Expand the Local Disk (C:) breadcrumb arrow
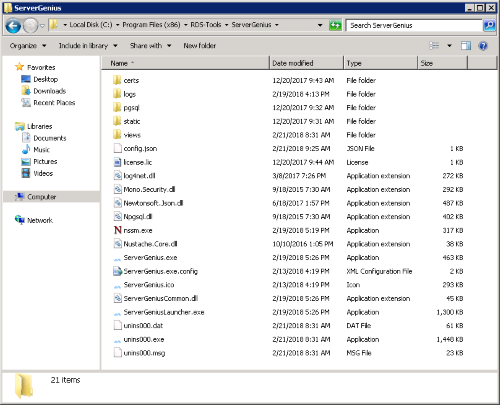This screenshot has width=500, height=405. [117, 25]
